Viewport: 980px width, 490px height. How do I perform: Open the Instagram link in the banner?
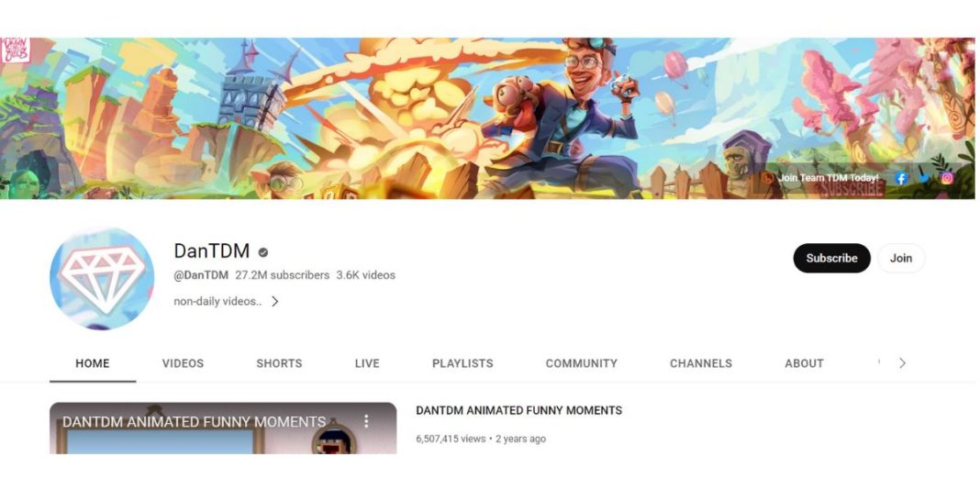[x=947, y=178]
